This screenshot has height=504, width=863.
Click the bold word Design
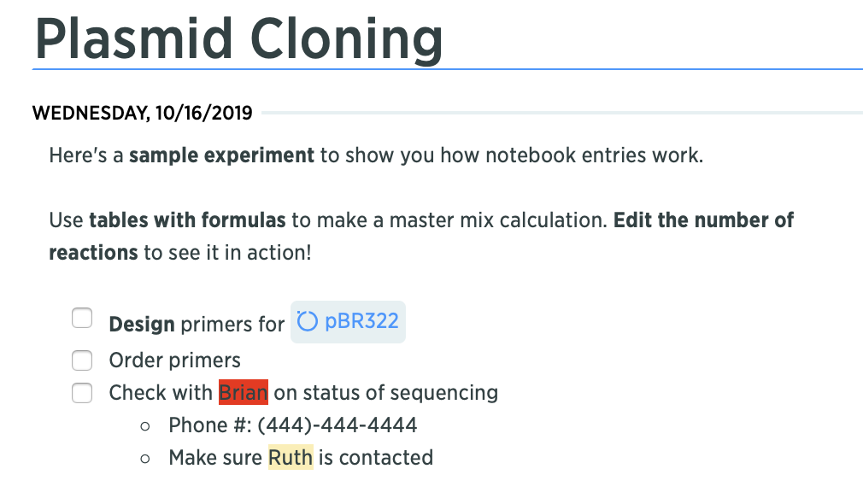pyautogui.click(x=142, y=324)
